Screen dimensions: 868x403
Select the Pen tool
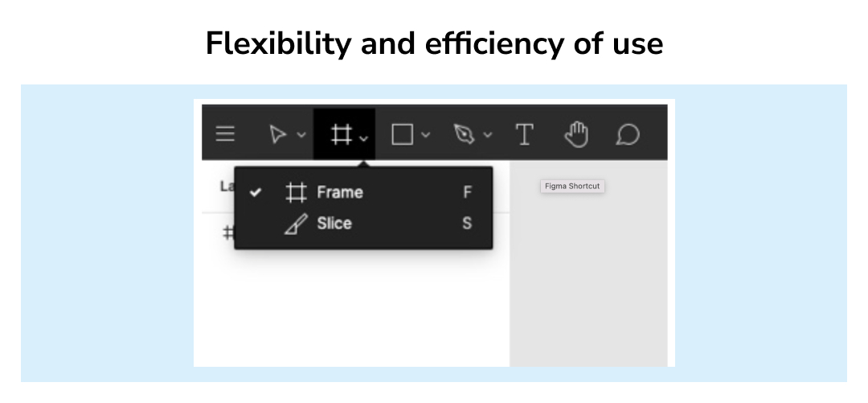coord(464,134)
